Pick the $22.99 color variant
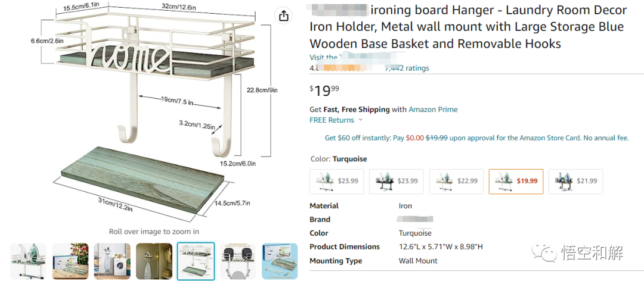This screenshot has width=644, height=281. coord(456,182)
